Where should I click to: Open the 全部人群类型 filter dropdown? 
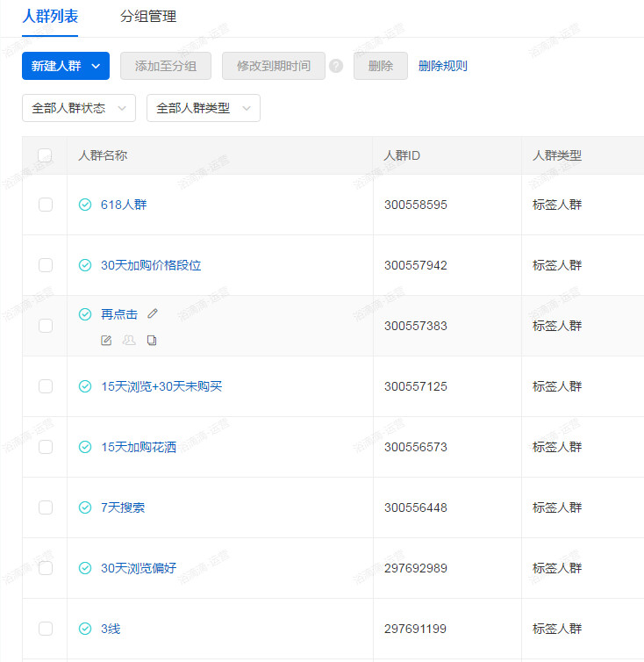click(204, 108)
